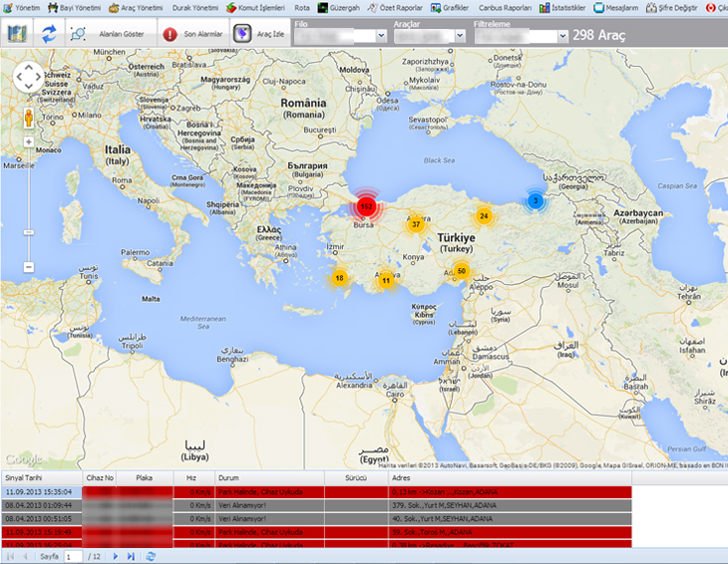
Task: Click the map zoom slider handle
Action: pyautogui.click(x=29, y=232)
